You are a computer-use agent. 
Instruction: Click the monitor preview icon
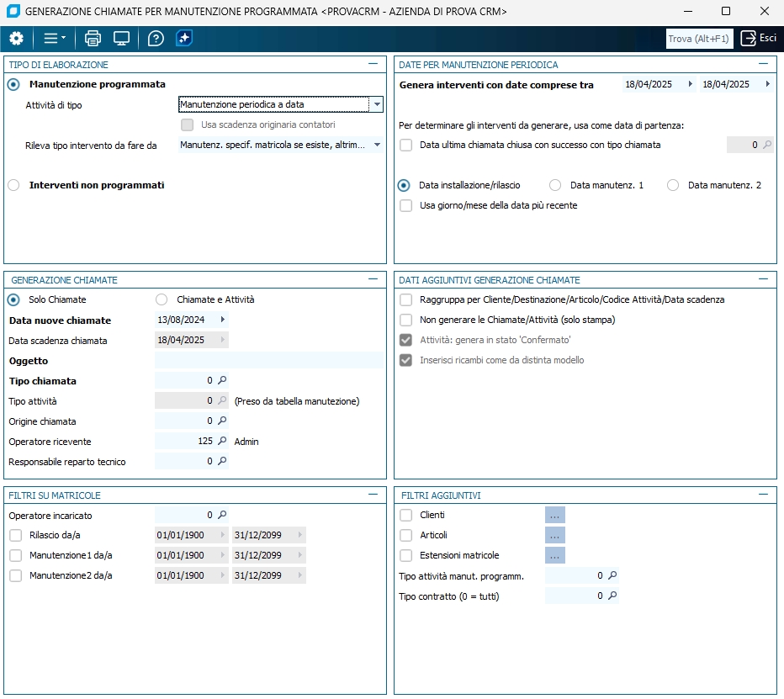[x=122, y=39]
